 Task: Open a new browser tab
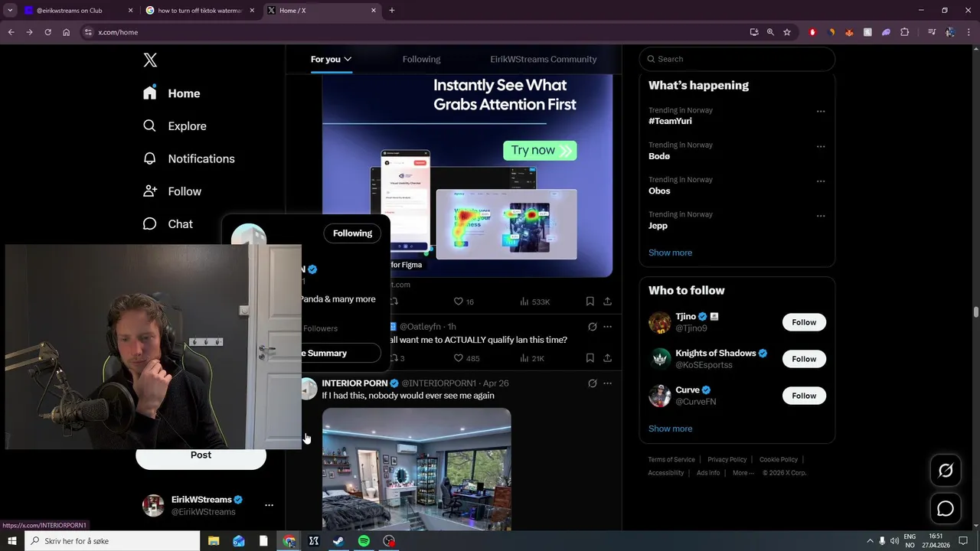391,11
